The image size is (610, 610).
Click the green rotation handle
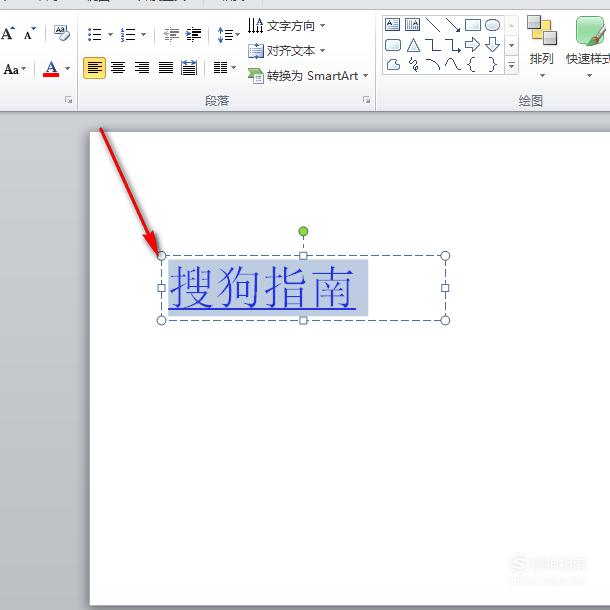tap(303, 231)
